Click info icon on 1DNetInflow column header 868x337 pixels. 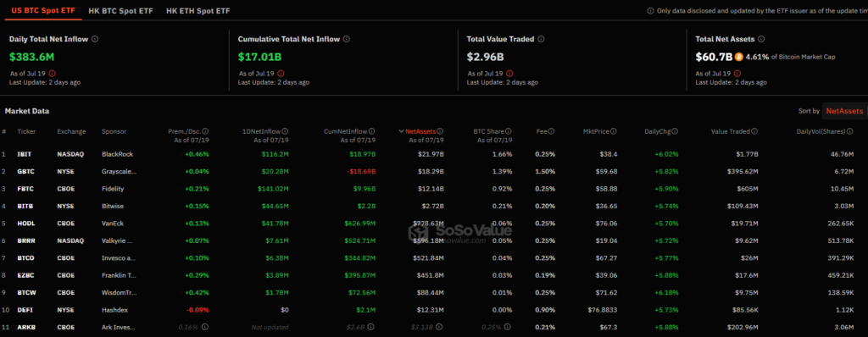[x=285, y=132]
